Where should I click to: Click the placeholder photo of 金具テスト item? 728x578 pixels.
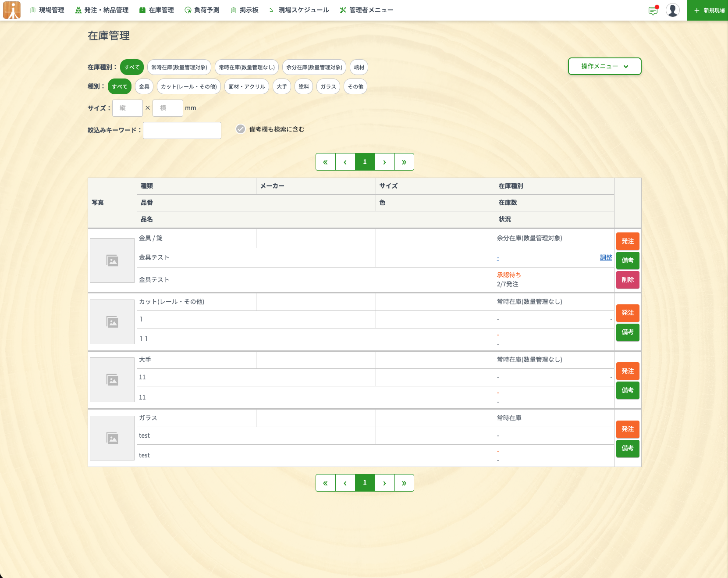pyautogui.click(x=112, y=260)
